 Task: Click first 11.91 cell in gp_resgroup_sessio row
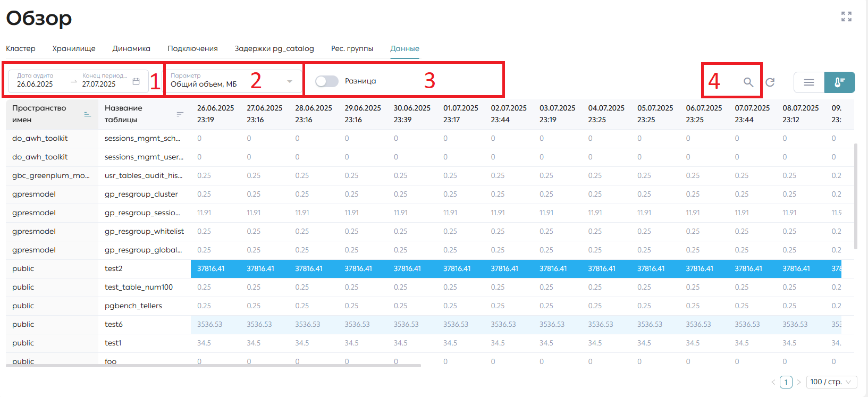pos(215,213)
